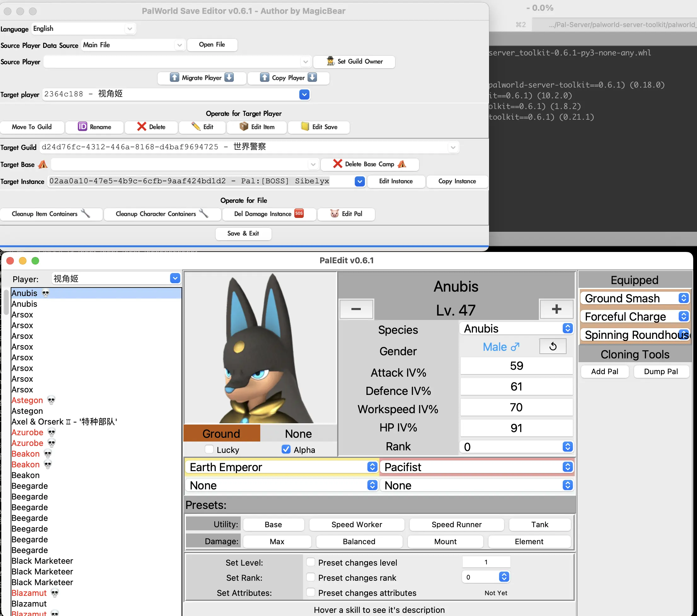Click Migrate Player down-arrow icon
This screenshot has height=616, width=697.
click(229, 78)
